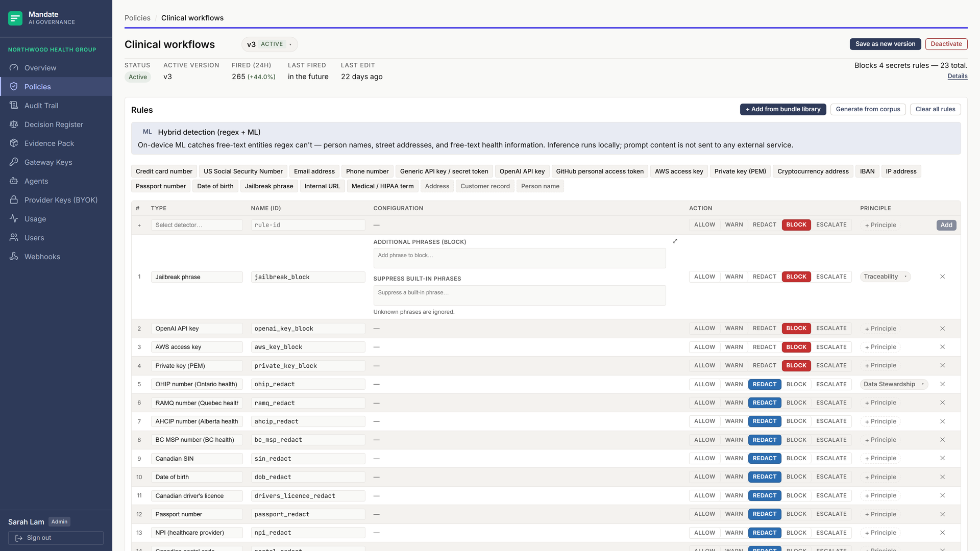The image size is (980, 551).
Task: Click the Agents robot icon
Action: click(x=14, y=181)
